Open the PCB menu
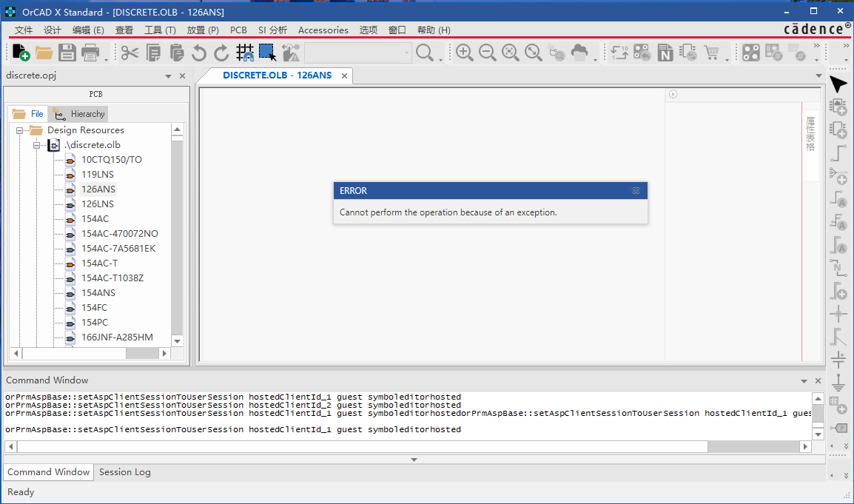 238,30
